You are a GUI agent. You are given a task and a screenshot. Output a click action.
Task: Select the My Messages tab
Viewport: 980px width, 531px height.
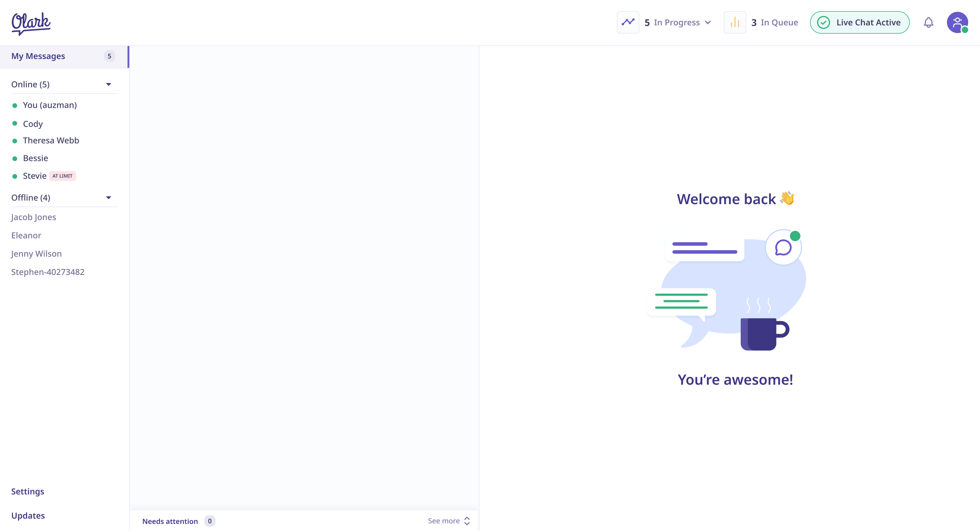(x=65, y=57)
